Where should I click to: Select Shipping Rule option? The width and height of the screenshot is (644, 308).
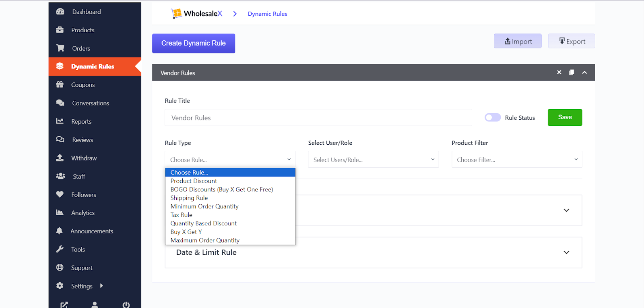[230, 198]
